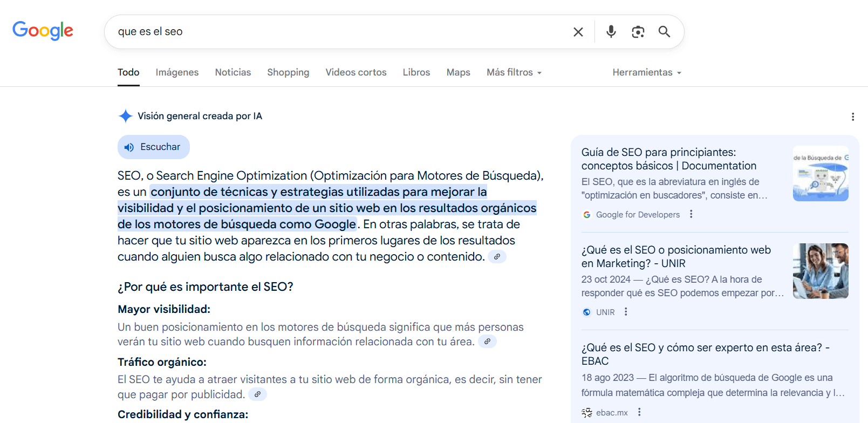This screenshot has height=423, width=868.
Task: Click the UNIR globe favicon
Action: [x=586, y=312]
